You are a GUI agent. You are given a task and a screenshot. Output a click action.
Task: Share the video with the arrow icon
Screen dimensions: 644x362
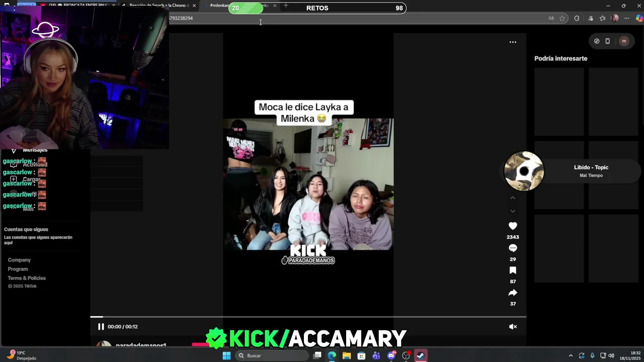click(513, 293)
